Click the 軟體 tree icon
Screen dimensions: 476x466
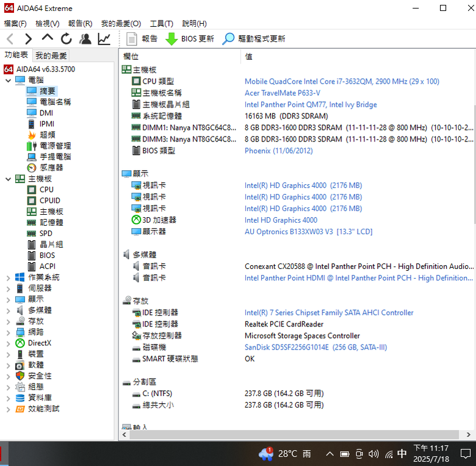(20, 365)
